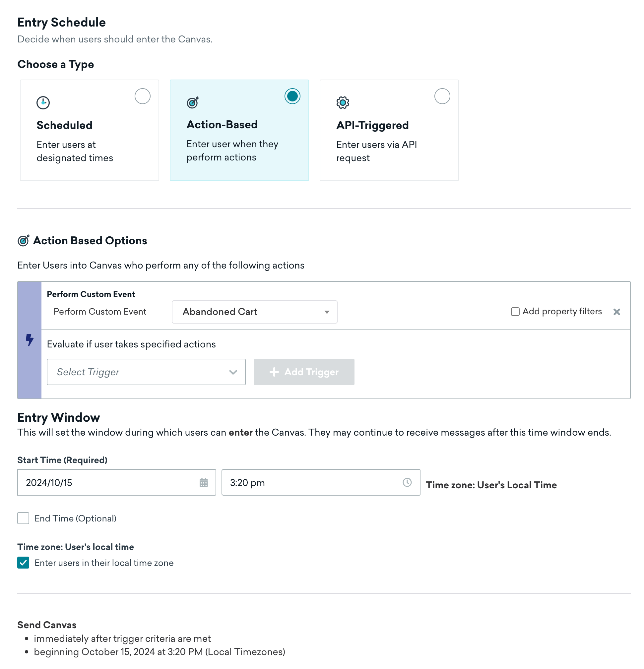Toggle Enter users in their local time zone

[x=23, y=563]
